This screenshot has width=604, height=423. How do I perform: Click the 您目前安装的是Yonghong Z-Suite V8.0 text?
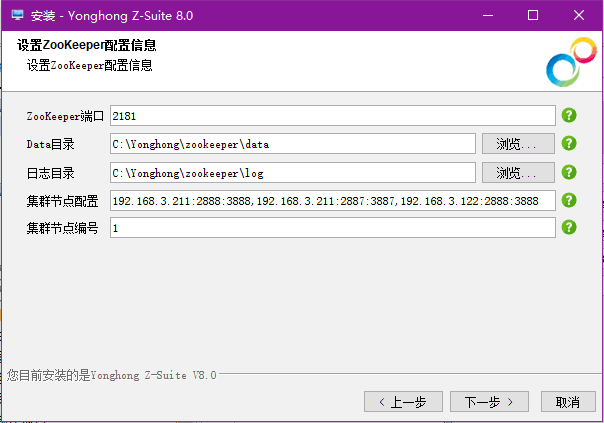(111, 375)
